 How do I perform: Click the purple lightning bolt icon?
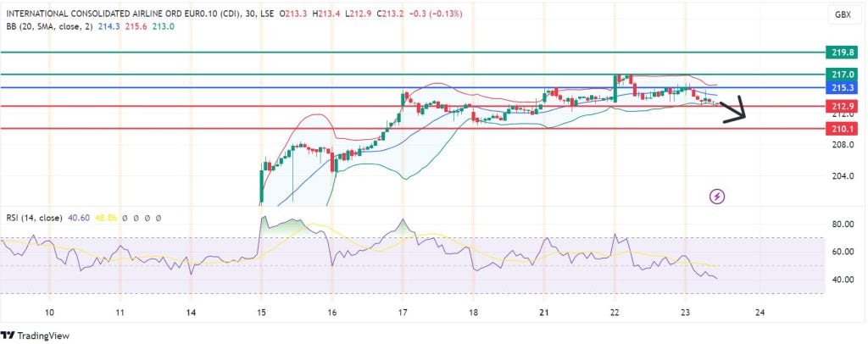(x=717, y=196)
